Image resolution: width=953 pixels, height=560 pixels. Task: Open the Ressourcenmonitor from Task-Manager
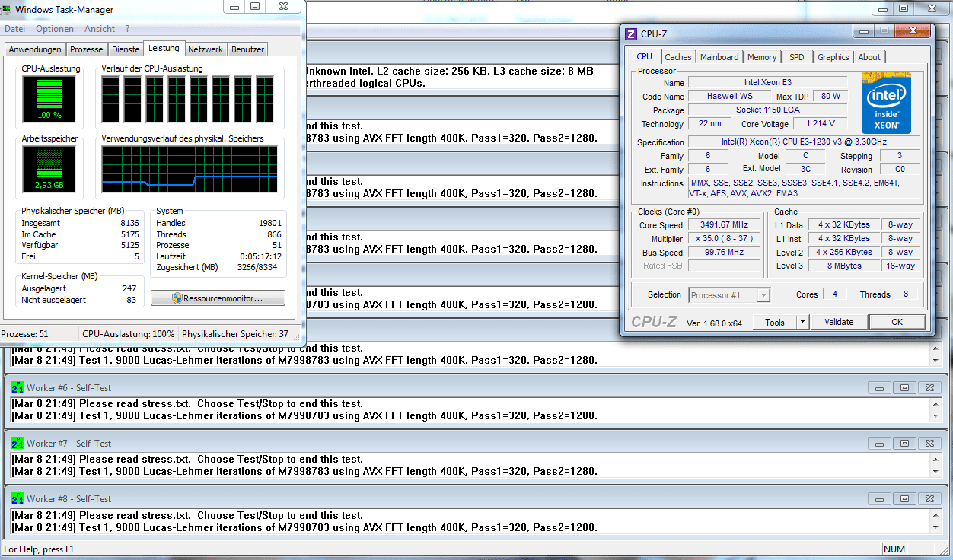[x=218, y=298]
